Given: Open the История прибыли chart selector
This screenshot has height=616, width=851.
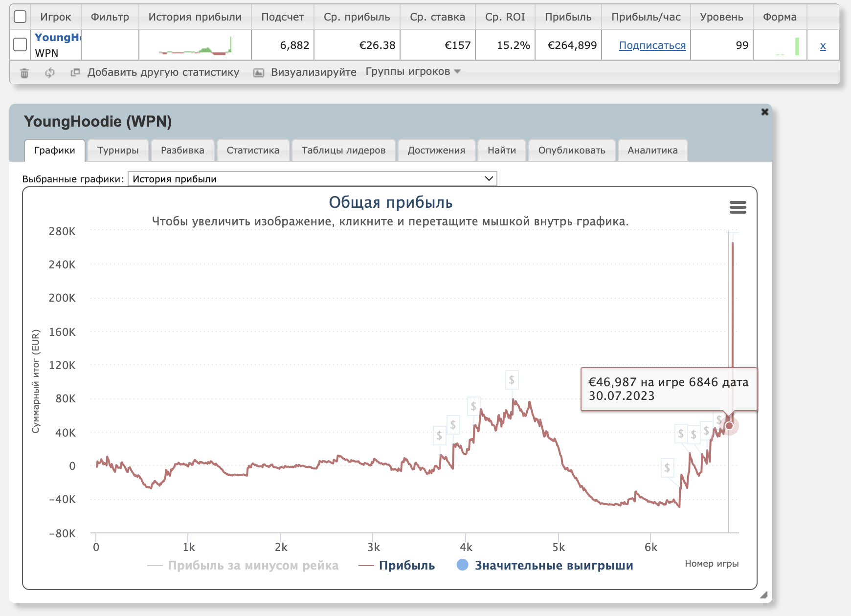Looking at the screenshot, I should tap(312, 179).
